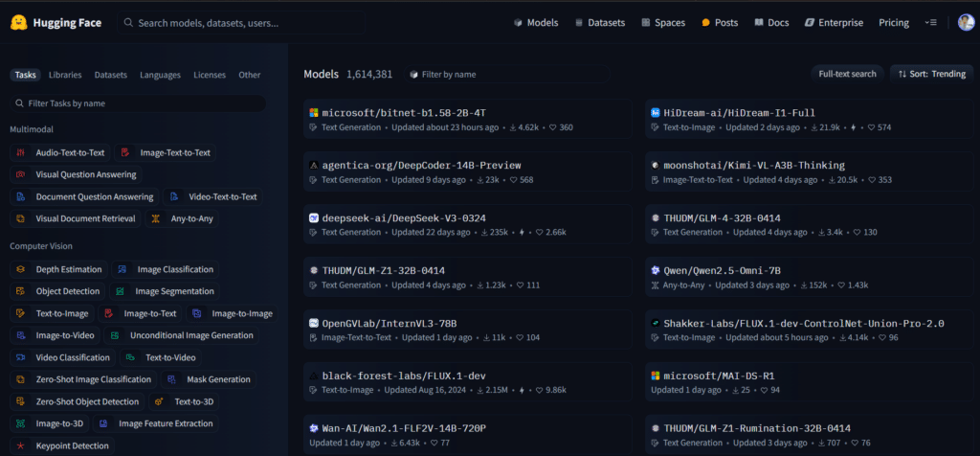Click the Microsoft logo beside bitnet-b1.58-2B-4T

click(x=313, y=113)
